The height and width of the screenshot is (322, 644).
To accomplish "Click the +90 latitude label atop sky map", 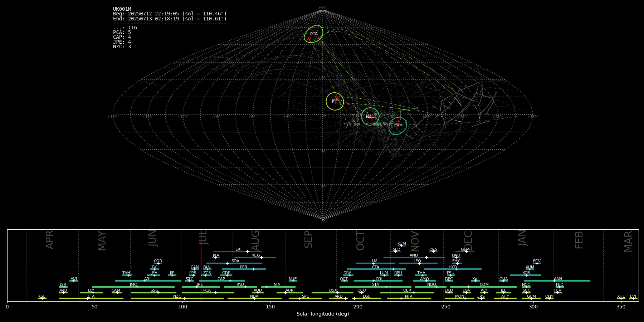I will (x=322, y=8).
